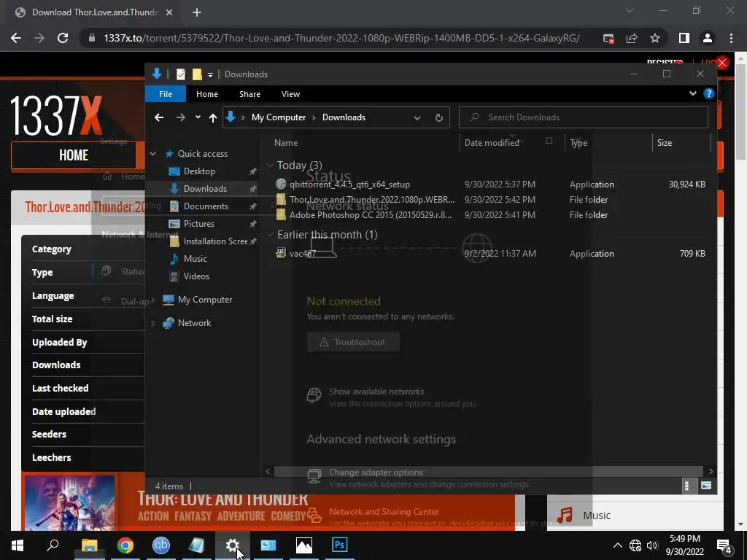747x560 pixels.
Task: Click Explorer horizontal scrollbar
Action: point(489,471)
